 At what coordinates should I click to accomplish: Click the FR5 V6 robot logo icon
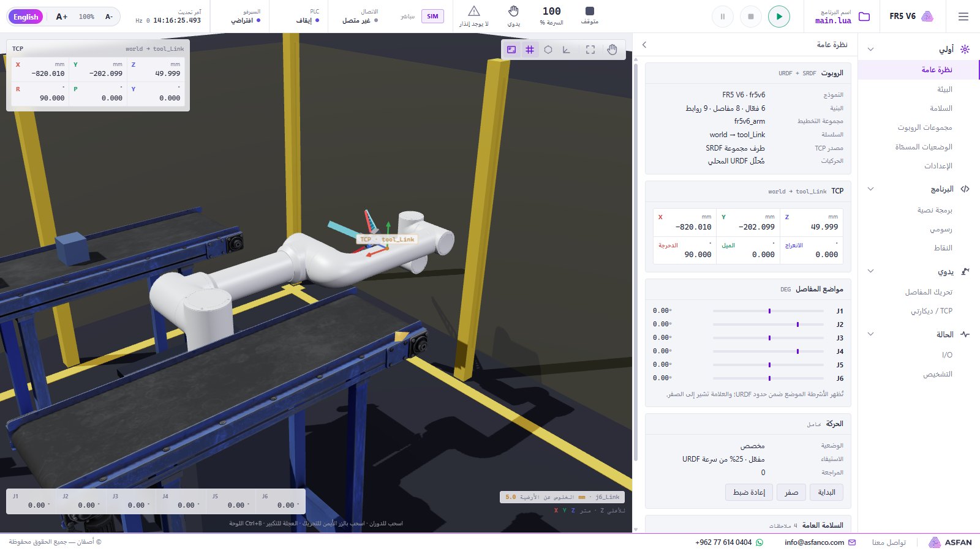click(927, 17)
